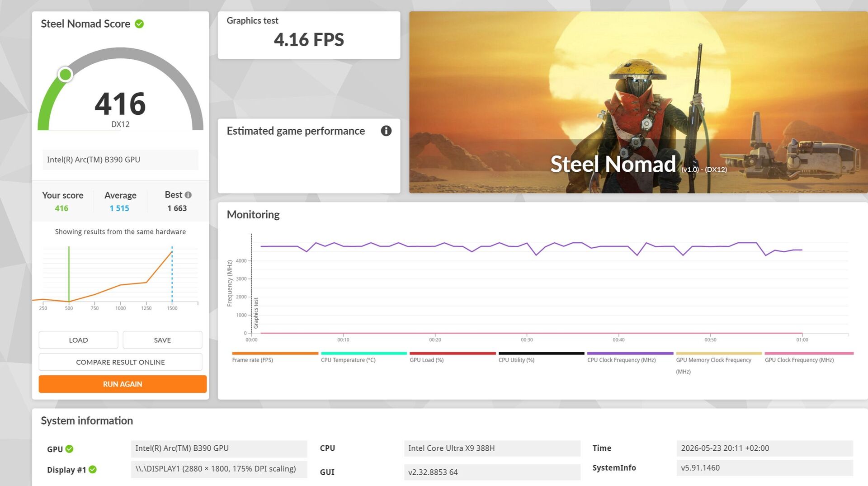Click the info icon next to Best
The height and width of the screenshot is (486, 868).
pos(188,195)
